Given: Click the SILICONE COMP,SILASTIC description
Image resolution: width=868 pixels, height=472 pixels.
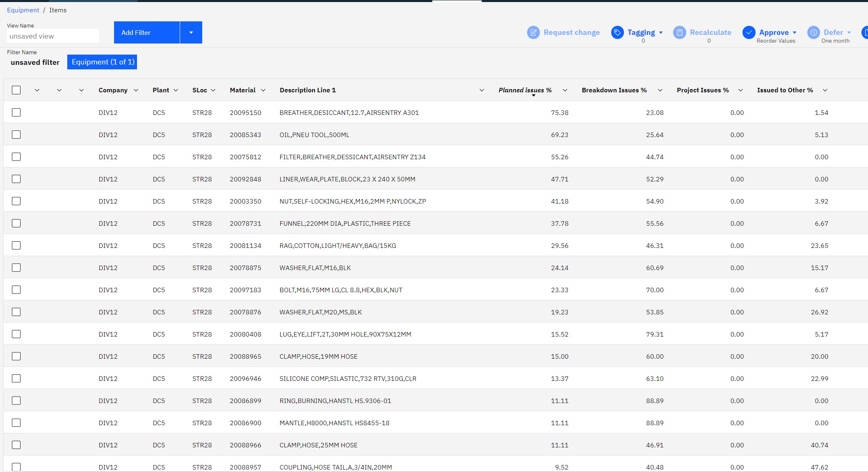Looking at the screenshot, I should point(348,378).
